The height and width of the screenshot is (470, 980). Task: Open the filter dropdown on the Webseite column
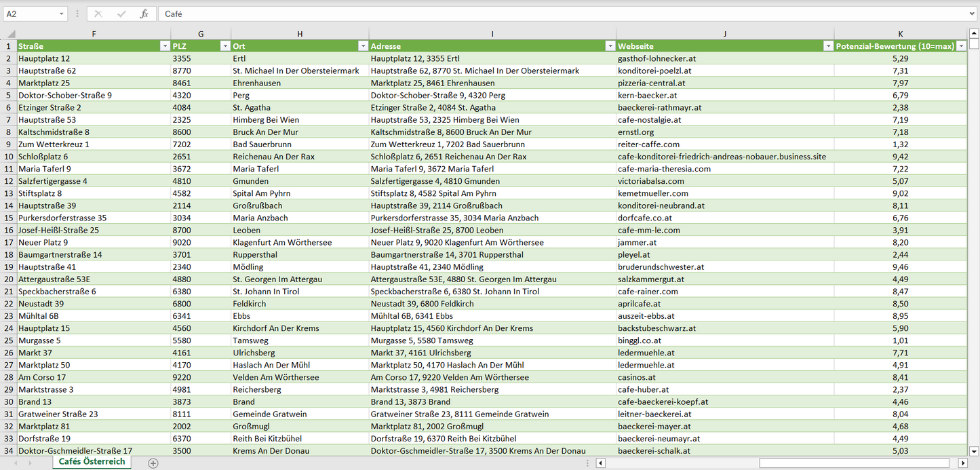click(828, 45)
